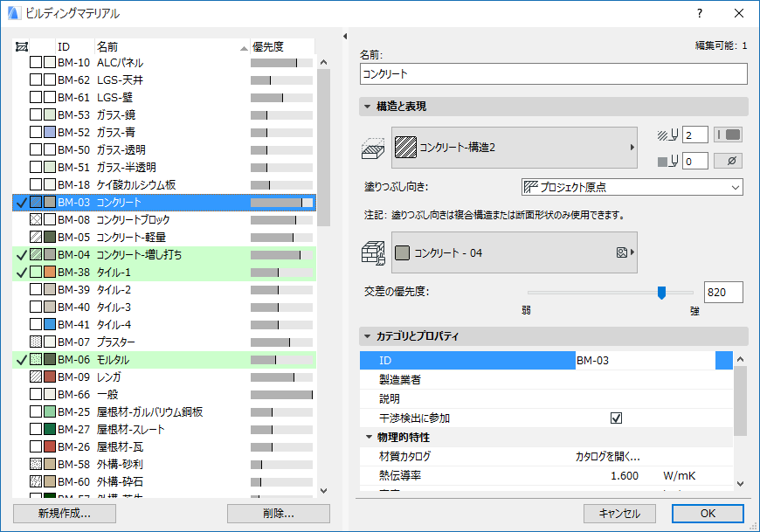Screen dimensions: 760x532
Task: Click the 製造業者 property row
Action: [x=546, y=379]
